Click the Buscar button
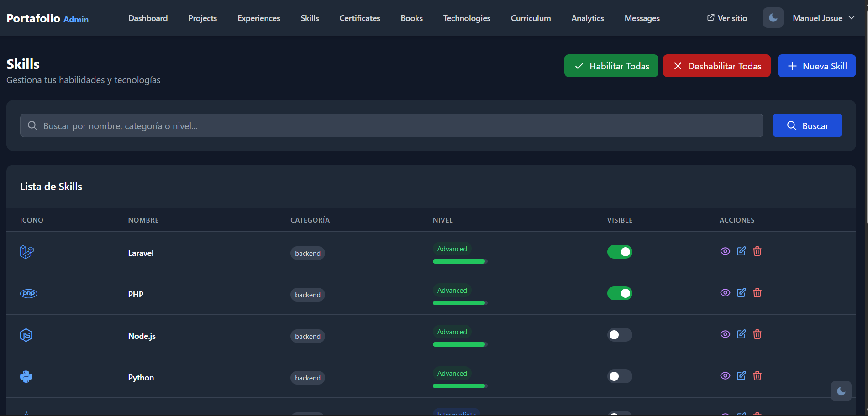 click(x=807, y=125)
